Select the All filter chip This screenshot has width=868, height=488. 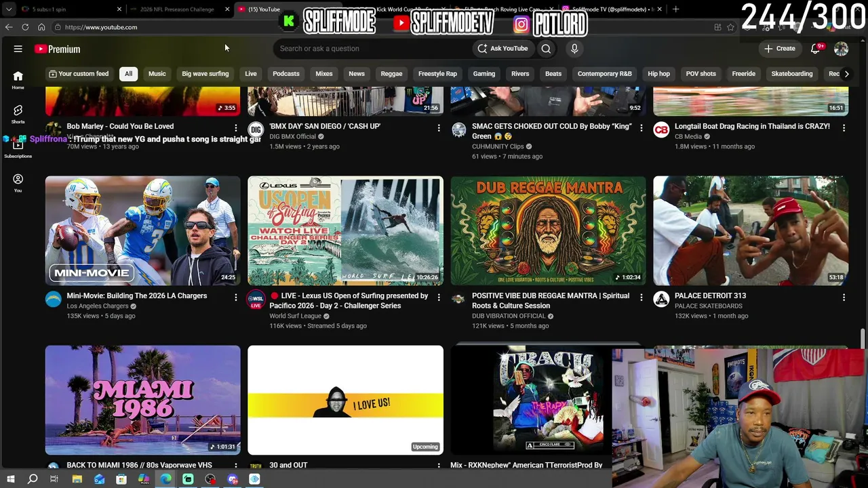point(128,74)
